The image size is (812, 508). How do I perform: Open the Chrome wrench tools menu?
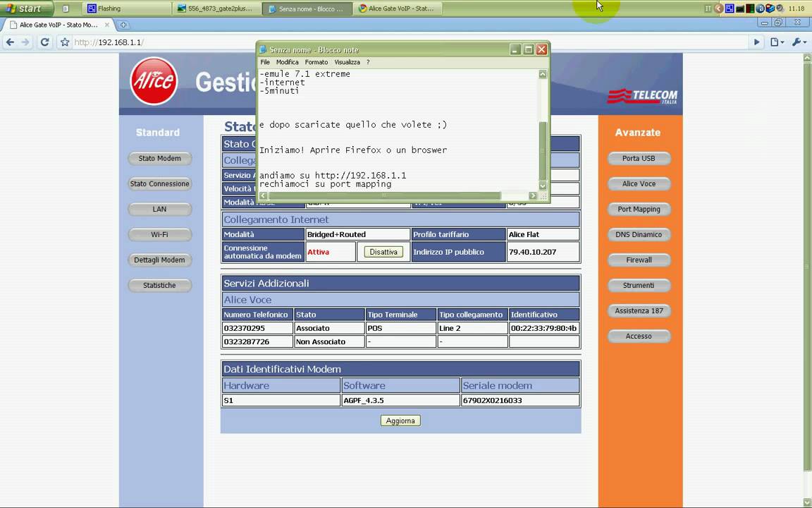[799, 42]
